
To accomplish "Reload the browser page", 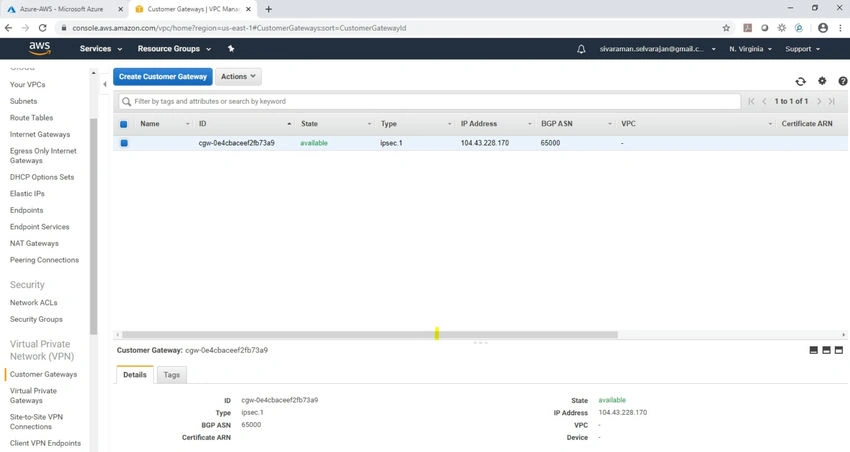I will [x=42, y=28].
